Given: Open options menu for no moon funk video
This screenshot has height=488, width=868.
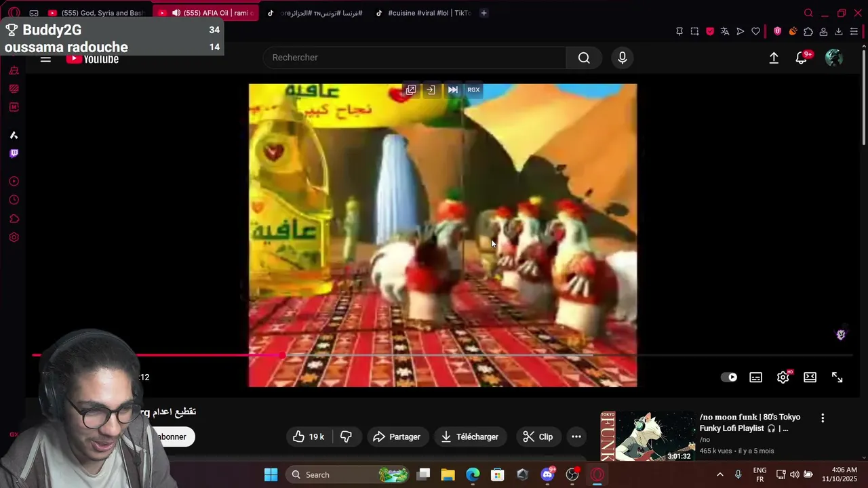Looking at the screenshot, I should 823,418.
